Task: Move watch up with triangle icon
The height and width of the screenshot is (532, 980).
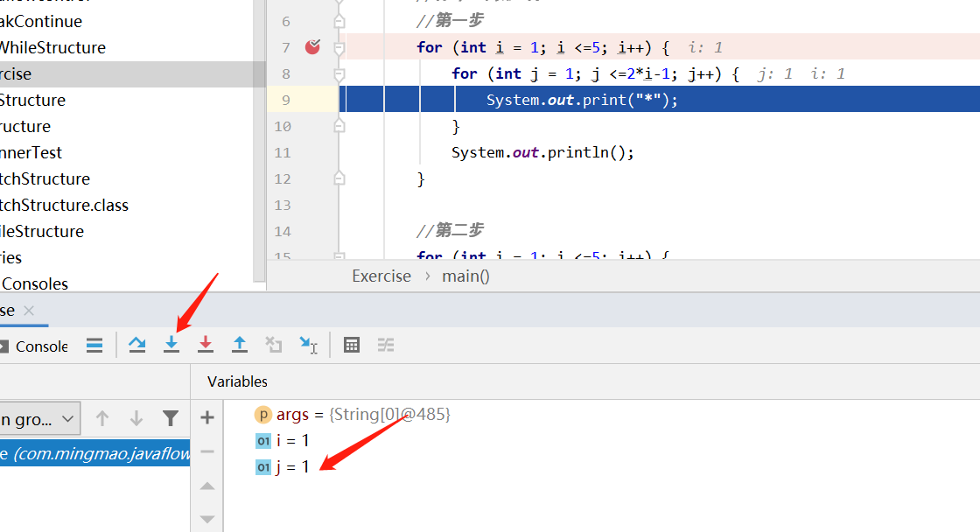Action: (207, 486)
